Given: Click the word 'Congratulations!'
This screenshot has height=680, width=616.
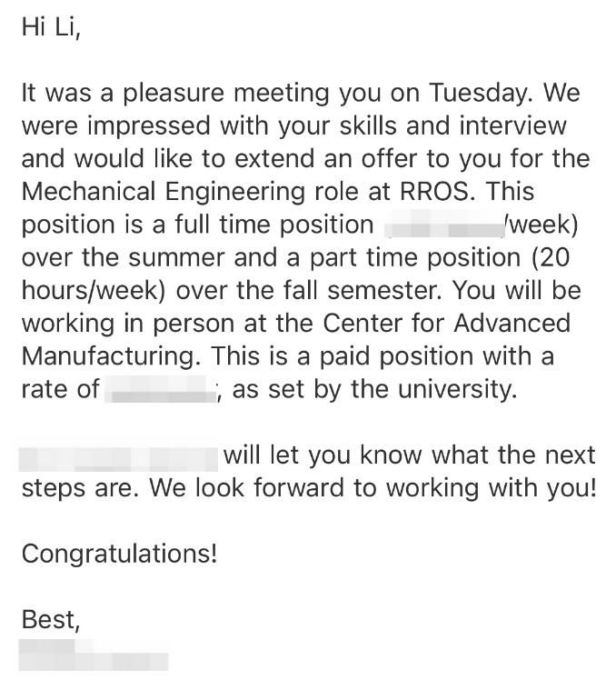Looking at the screenshot, I should pyautogui.click(x=119, y=554).
